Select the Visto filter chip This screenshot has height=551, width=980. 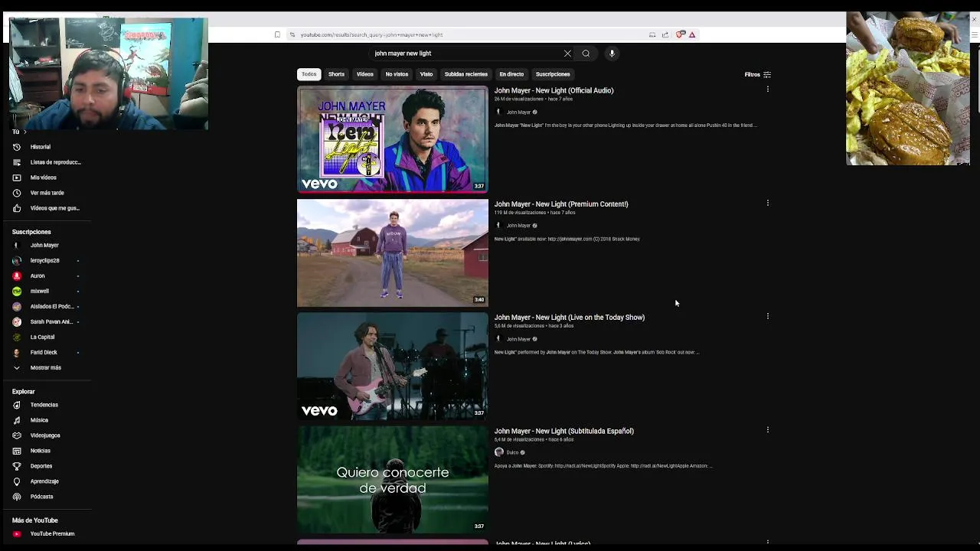426,74
